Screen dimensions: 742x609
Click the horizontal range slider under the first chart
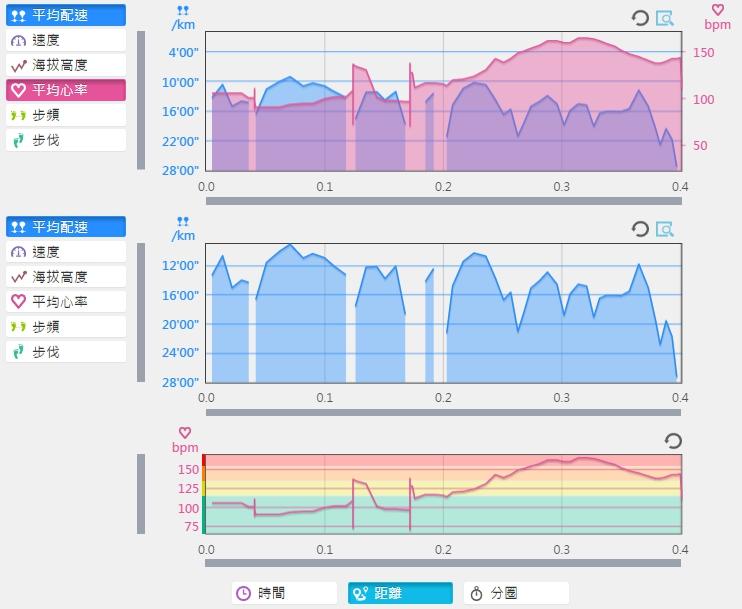point(443,201)
